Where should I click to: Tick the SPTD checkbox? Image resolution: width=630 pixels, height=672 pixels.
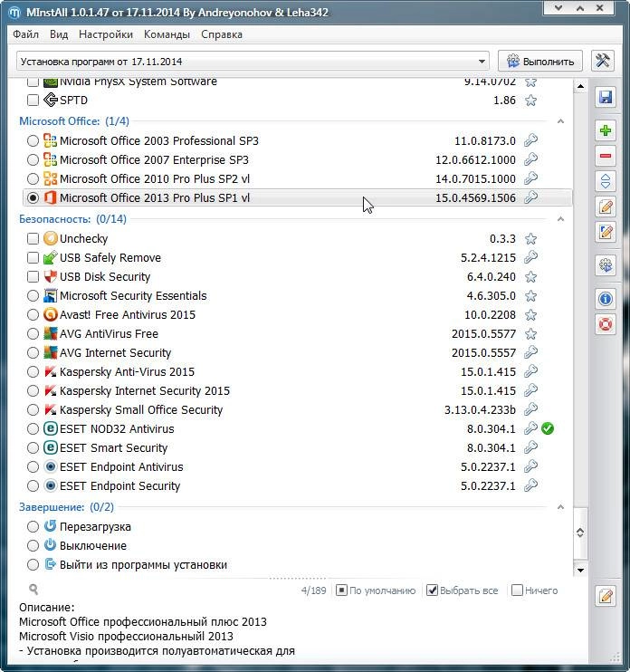point(33,101)
